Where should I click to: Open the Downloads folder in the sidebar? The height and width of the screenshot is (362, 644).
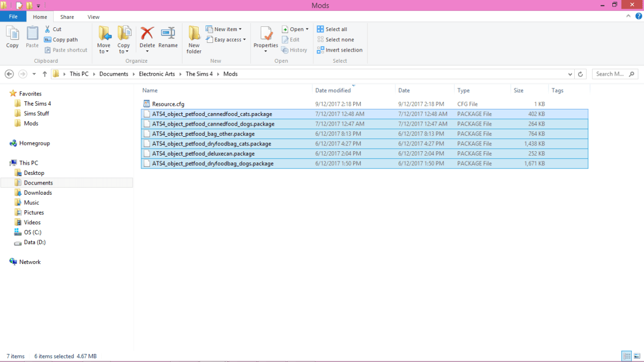pos(39,192)
